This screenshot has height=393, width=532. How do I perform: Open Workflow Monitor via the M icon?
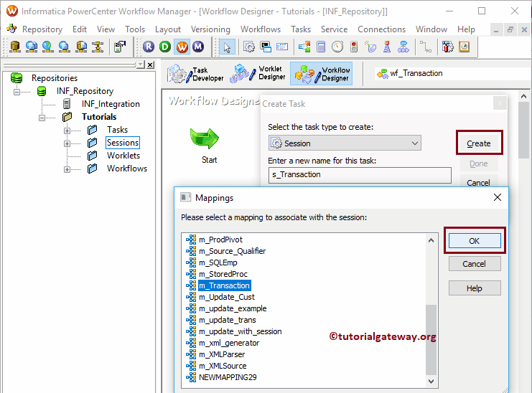tap(198, 47)
